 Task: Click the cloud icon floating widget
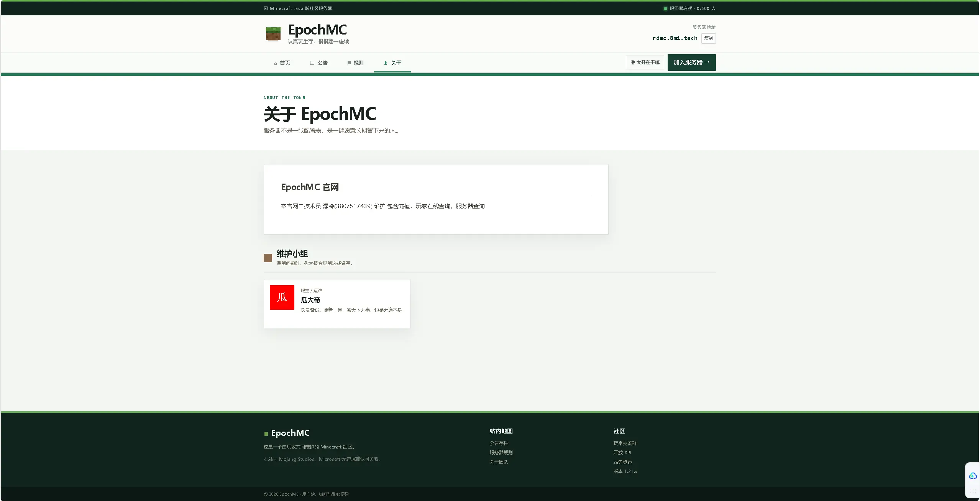coord(973,476)
